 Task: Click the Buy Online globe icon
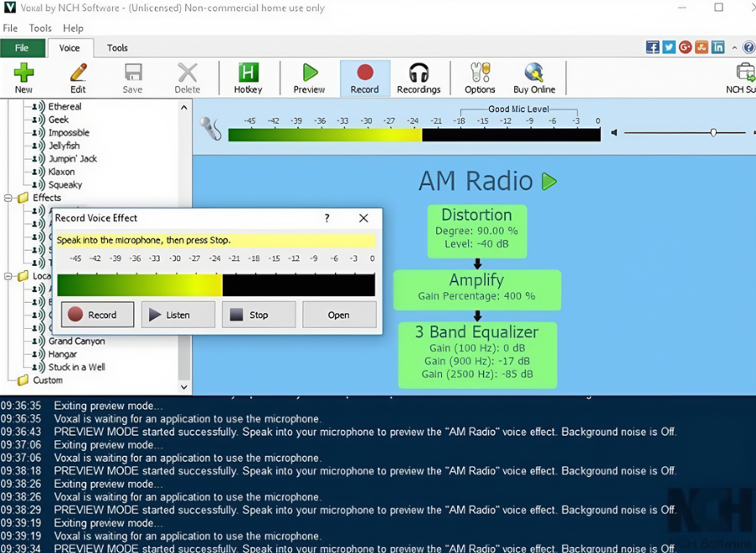533,78
